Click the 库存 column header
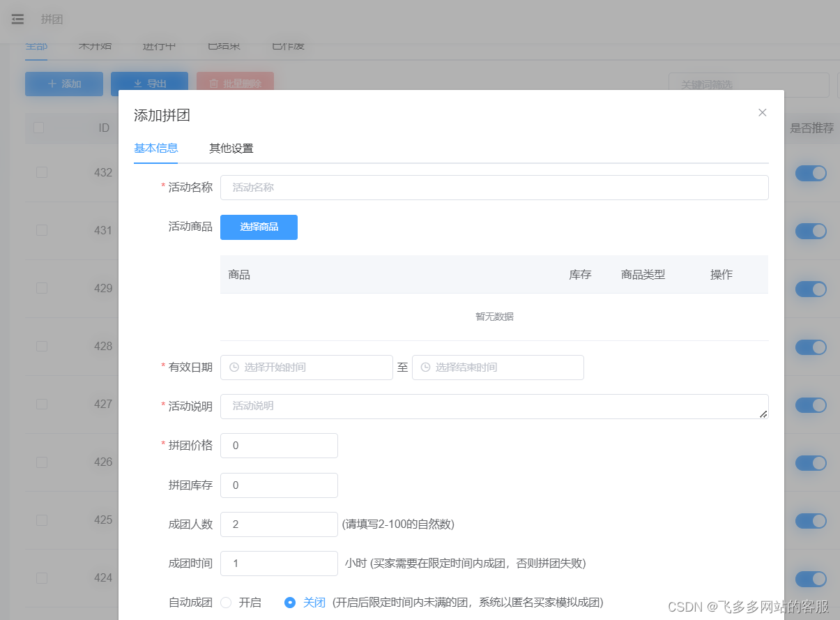 [x=580, y=275]
